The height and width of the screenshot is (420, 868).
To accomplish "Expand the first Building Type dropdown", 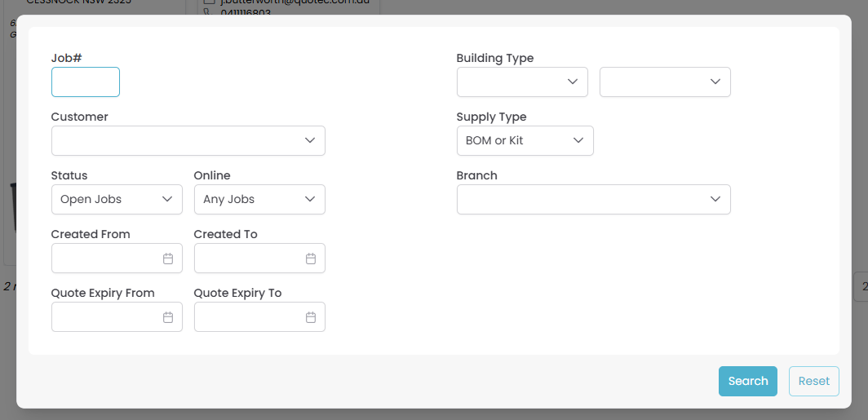I will 522,82.
